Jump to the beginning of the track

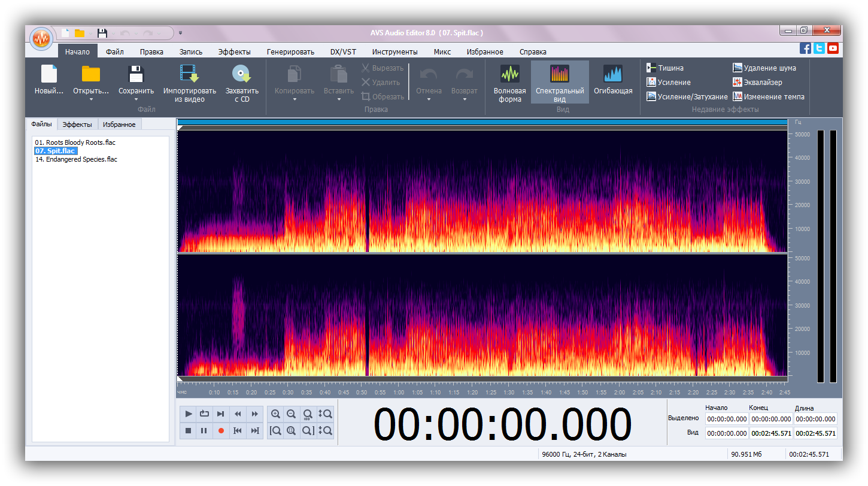tap(238, 430)
